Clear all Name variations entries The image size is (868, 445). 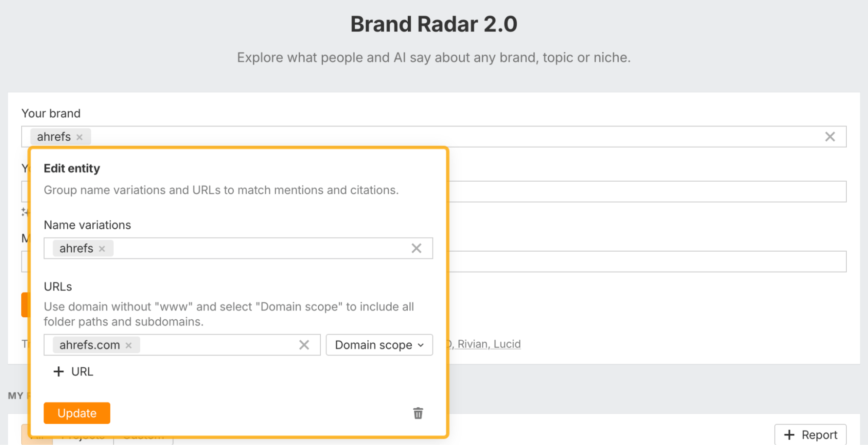click(416, 248)
